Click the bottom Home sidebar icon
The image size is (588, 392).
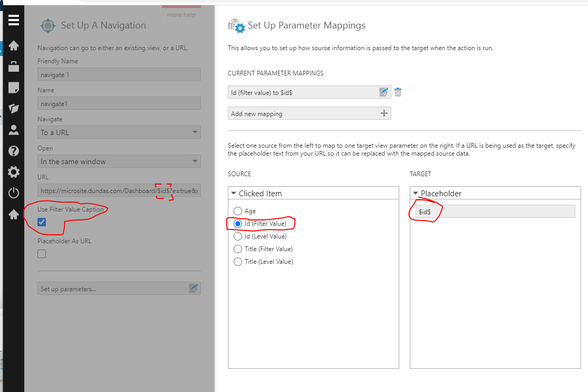[x=14, y=214]
